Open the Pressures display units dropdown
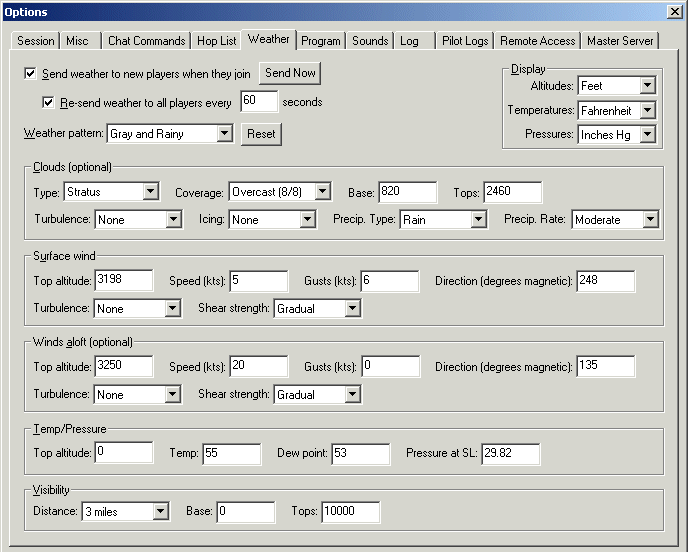This screenshot has height=552, width=688. pos(616,134)
